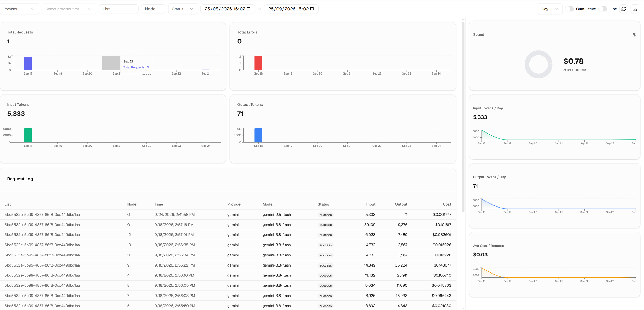This screenshot has height=310, width=644.
Task: Click the Node column header
Action: coord(132,204)
